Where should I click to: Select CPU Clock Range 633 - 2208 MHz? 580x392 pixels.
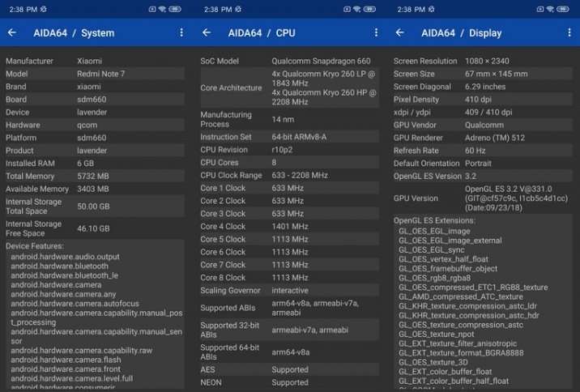coord(289,175)
